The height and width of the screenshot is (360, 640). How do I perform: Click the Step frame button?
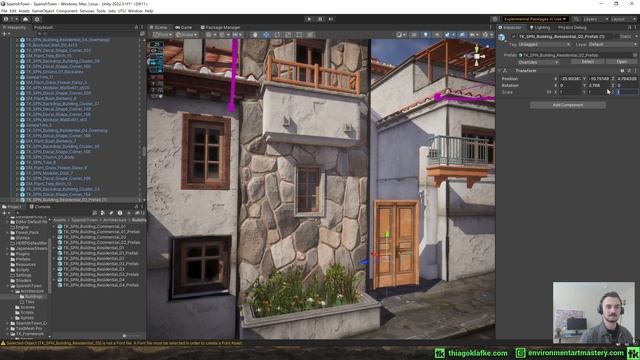click(x=331, y=19)
